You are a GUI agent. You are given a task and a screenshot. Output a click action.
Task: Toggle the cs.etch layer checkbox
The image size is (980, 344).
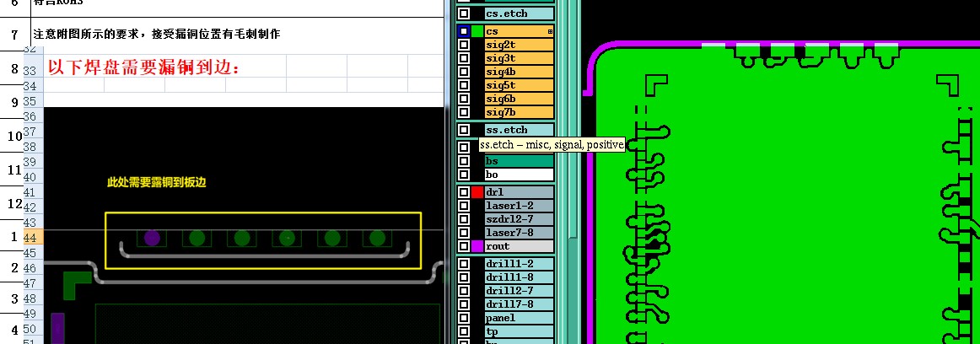click(464, 13)
